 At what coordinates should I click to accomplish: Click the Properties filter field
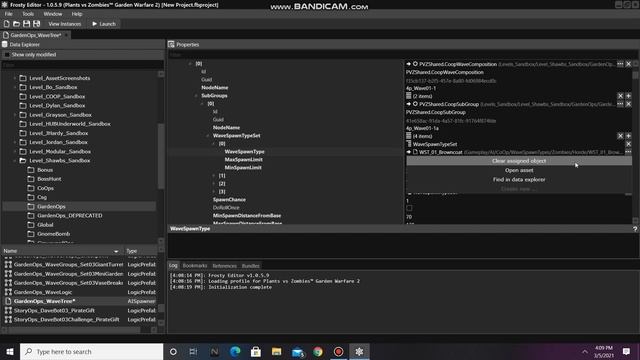point(402,55)
